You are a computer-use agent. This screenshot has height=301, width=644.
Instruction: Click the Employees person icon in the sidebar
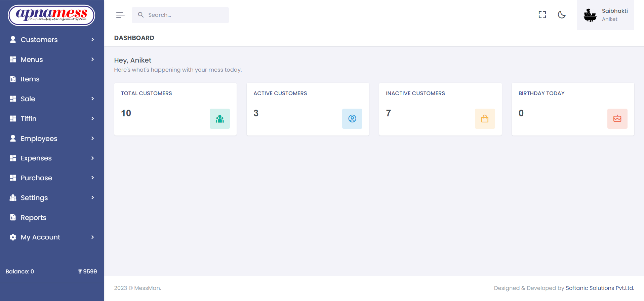point(13,138)
